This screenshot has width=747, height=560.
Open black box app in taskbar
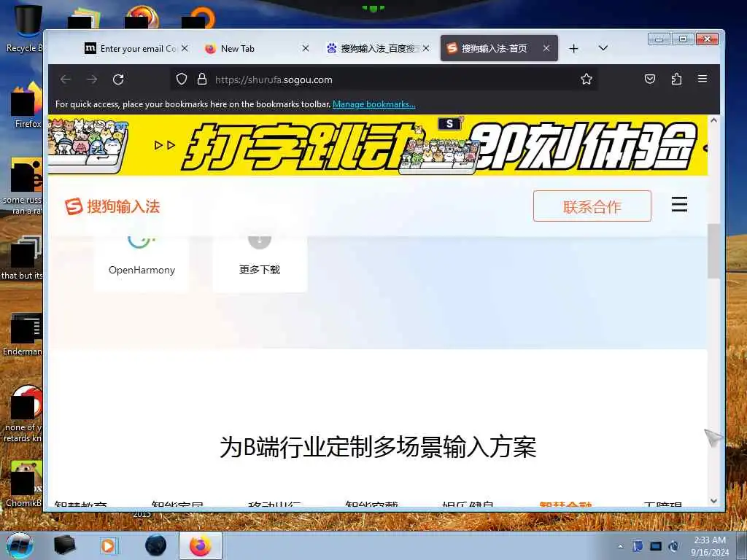[x=65, y=545]
